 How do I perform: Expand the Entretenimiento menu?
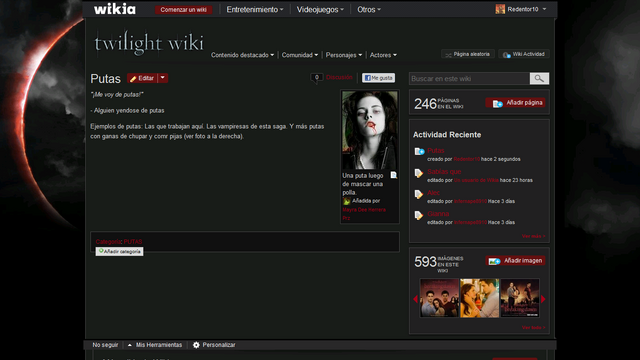(x=255, y=9)
